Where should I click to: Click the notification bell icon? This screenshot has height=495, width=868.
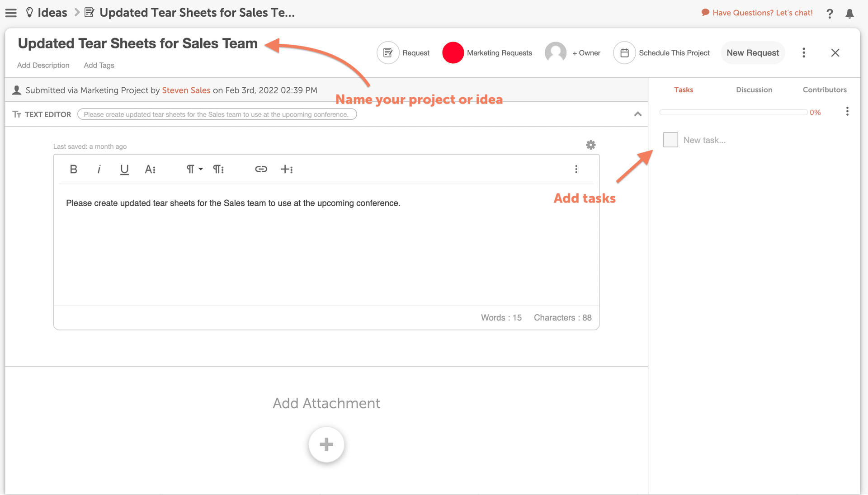[850, 14]
